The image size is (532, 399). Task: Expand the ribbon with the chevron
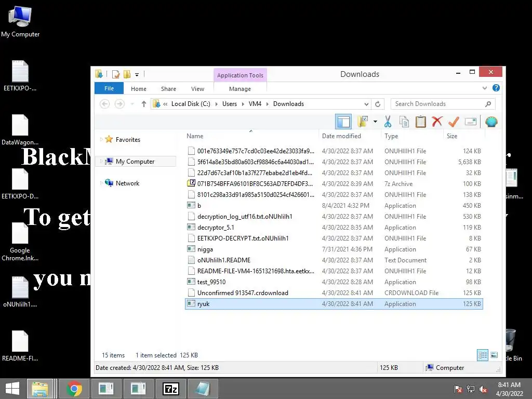pyautogui.click(x=485, y=88)
